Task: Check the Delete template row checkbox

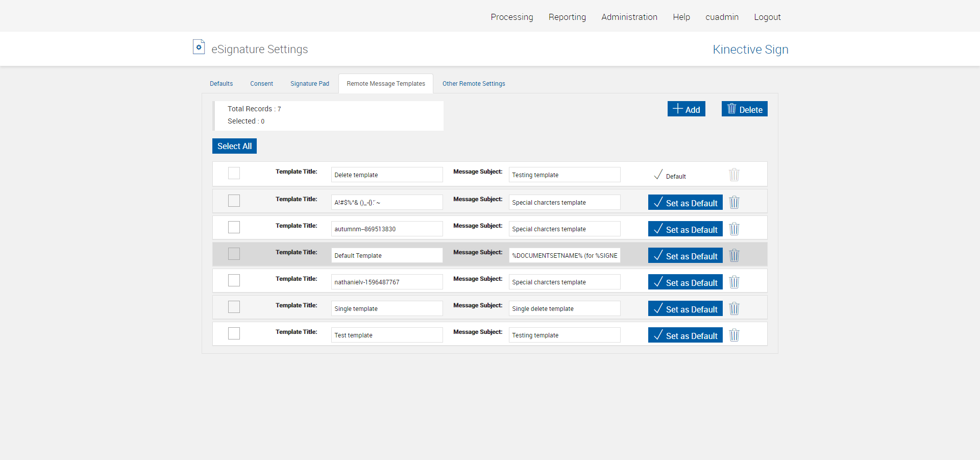Action: [x=234, y=173]
